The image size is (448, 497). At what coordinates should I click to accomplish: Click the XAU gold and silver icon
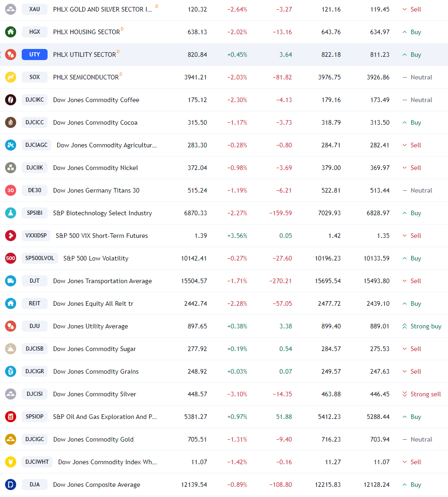click(x=11, y=9)
